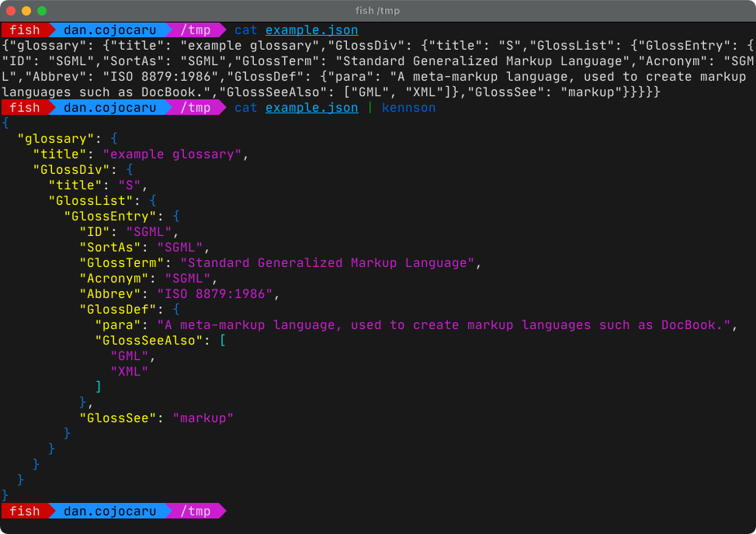Click the opening bracket after "GlossSeeAlso"
This screenshot has height=534, width=756.
click(x=223, y=341)
